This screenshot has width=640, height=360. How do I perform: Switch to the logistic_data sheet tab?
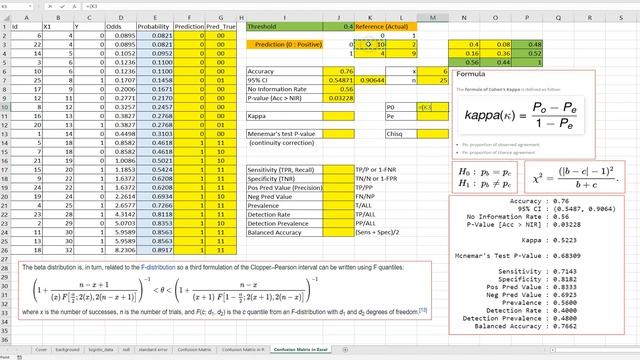tap(101, 349)
